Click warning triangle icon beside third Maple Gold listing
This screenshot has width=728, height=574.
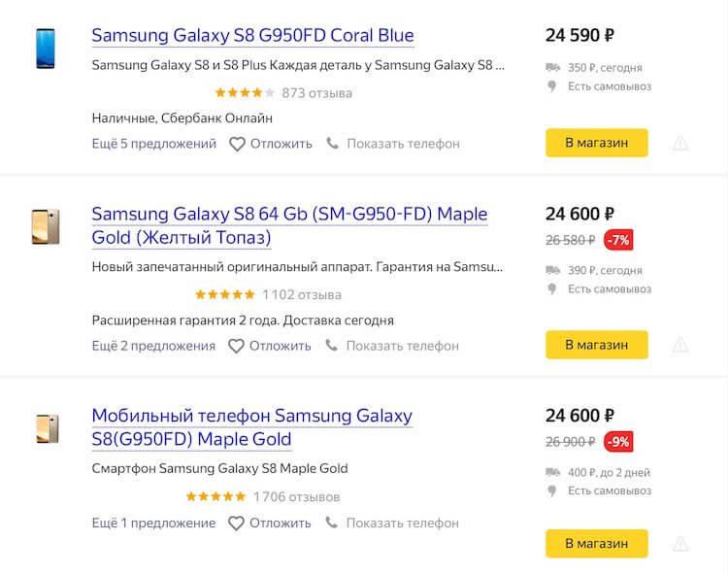(680, 544)
